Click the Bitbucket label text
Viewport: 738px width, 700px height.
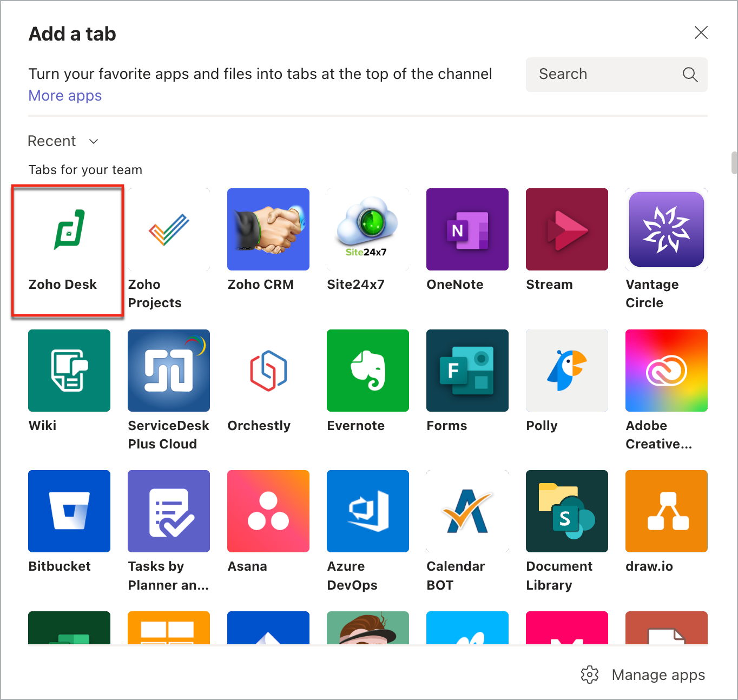pos(60,566)
